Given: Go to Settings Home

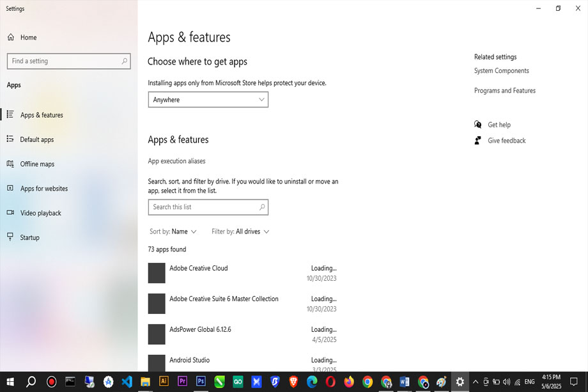Looking at the screenshot, I should tap(29, 37).
